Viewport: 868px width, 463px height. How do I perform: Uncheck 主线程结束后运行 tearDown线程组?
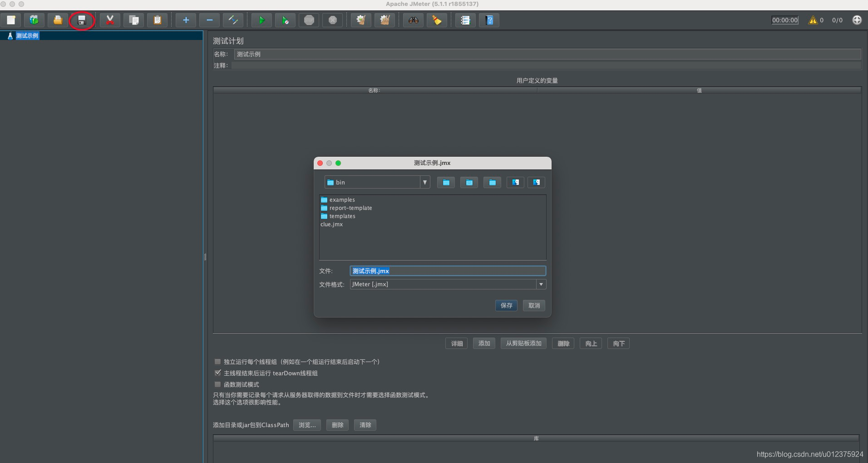click(217, 373)
